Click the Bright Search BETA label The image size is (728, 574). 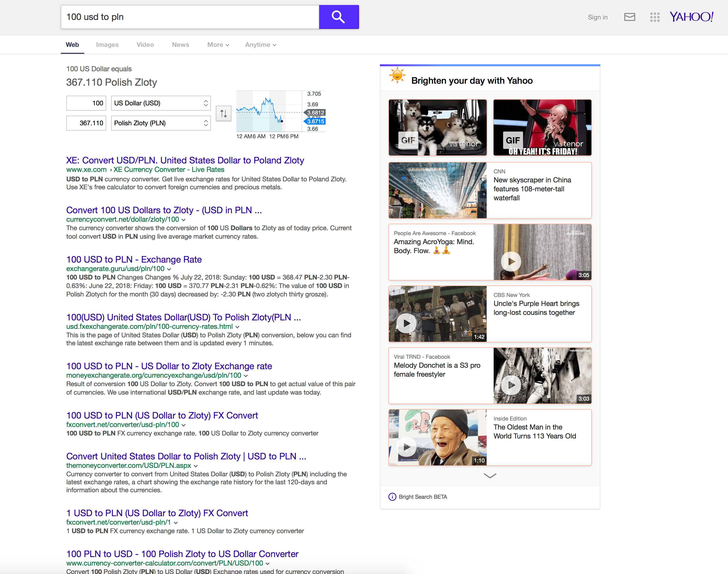[423, 497]
